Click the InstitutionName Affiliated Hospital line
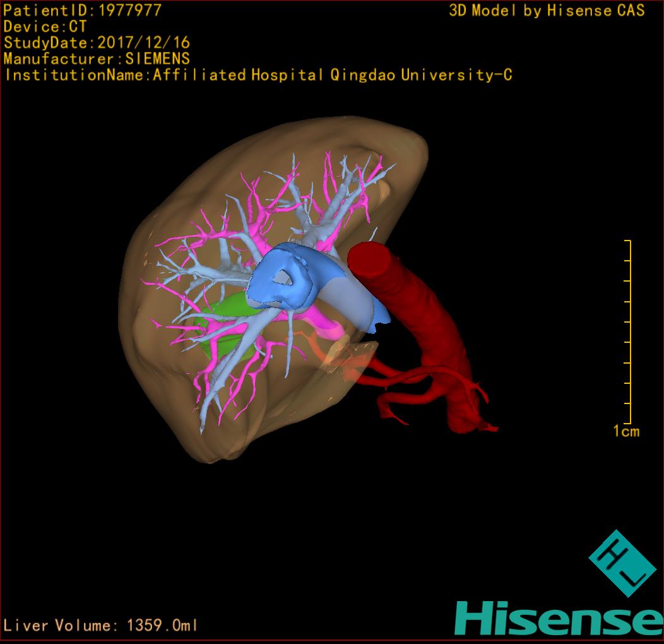Viewport: 664px width, 644px height. (x=259, y=75)
